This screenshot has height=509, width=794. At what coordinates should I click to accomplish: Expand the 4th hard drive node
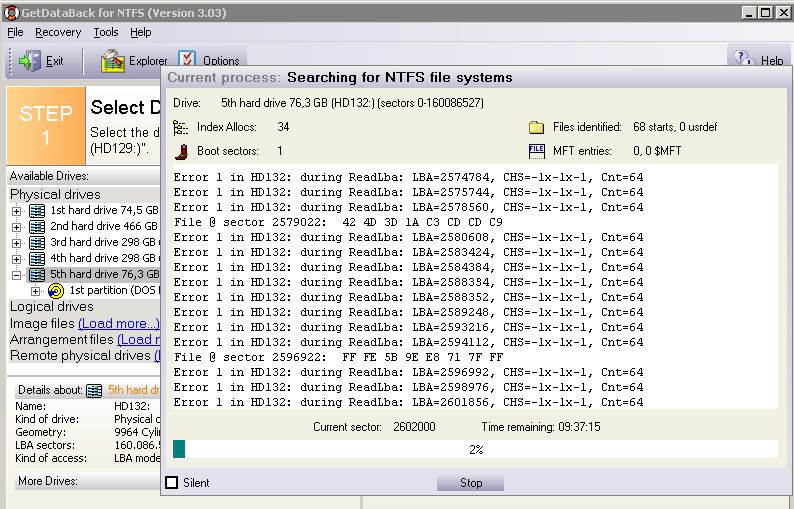pyautogui.click(x=16, y=259)
